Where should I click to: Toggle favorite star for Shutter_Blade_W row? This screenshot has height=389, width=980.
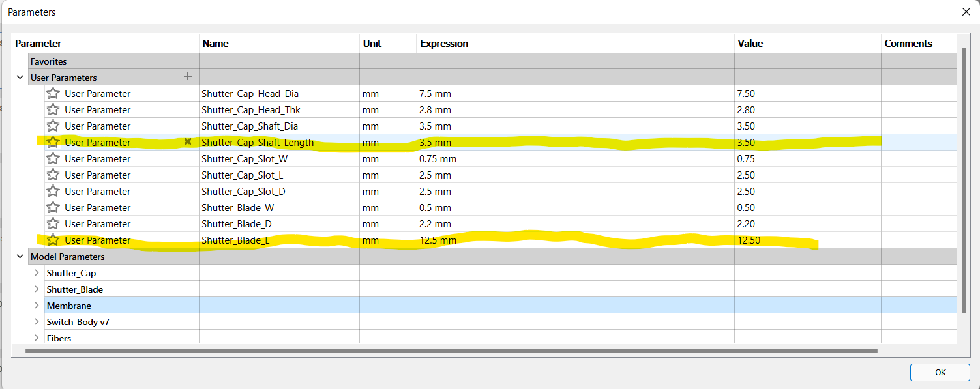pyautogui.click(x=53, y=207)
